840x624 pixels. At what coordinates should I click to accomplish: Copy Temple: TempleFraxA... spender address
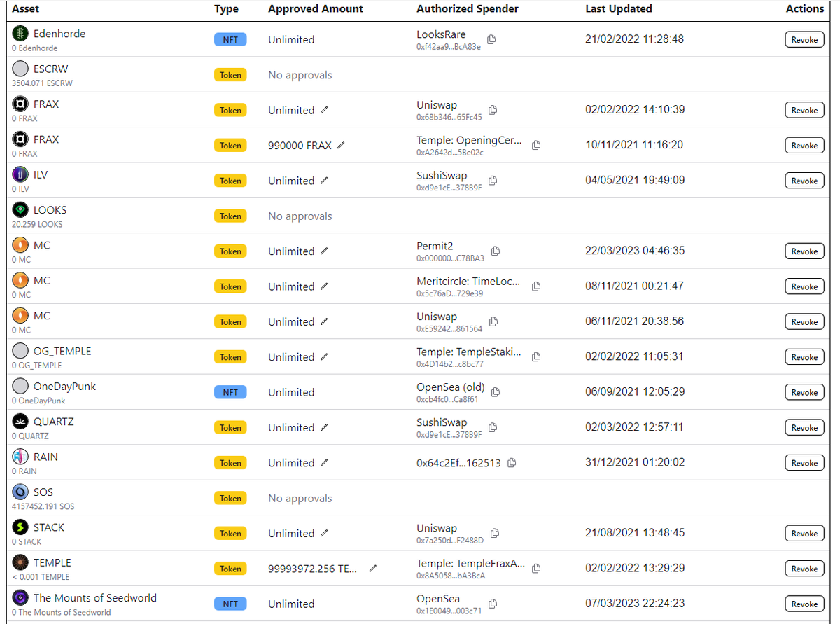coord(536,569)
